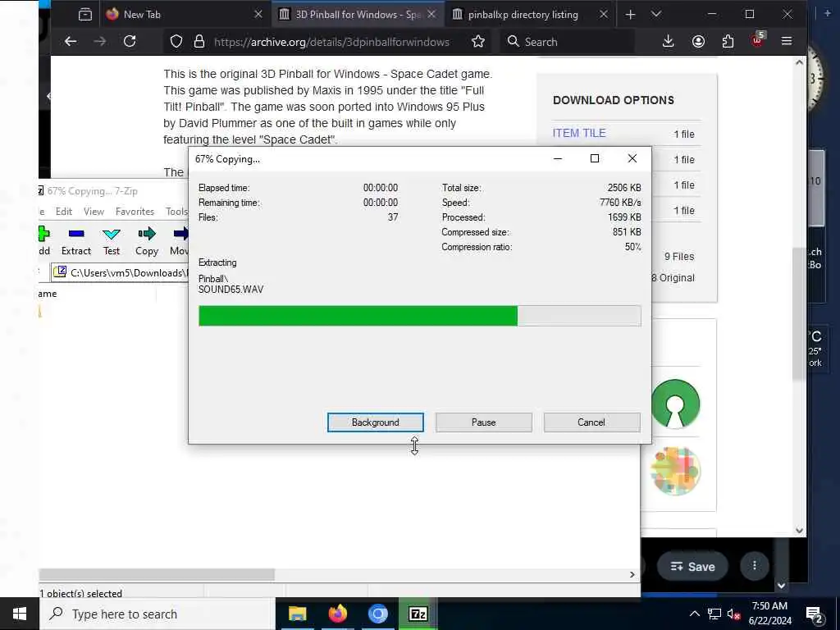Open the 7-Zip Favorites menu
The height and width of the screenshot is (630, 840).
135,212
